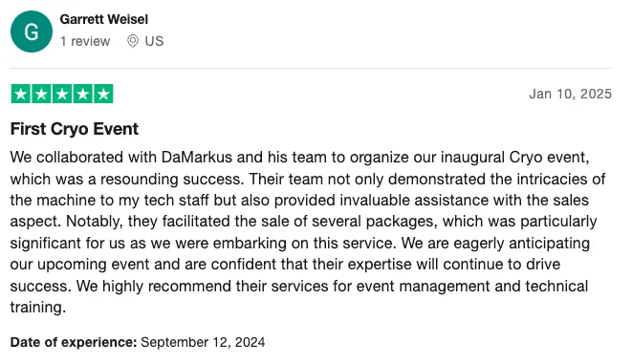Click the green "G" avatar circle
The image size is (632, 364).
[32, 32]
